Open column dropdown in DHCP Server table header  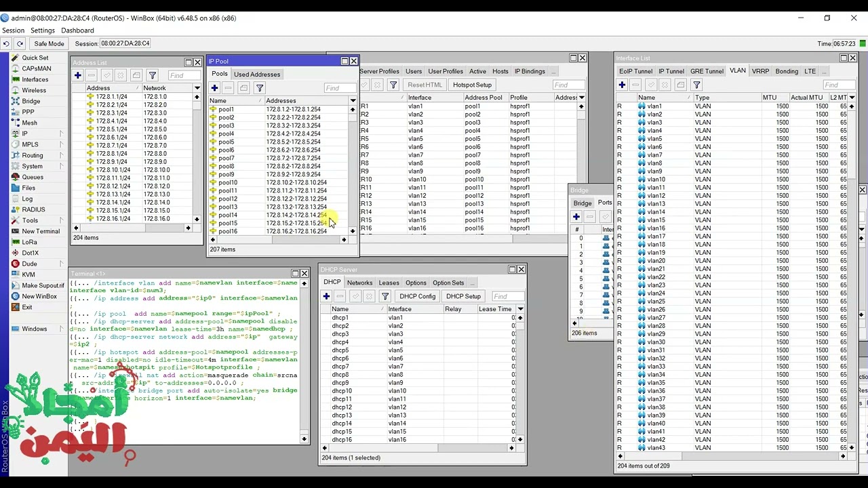[x=520, y=309]
